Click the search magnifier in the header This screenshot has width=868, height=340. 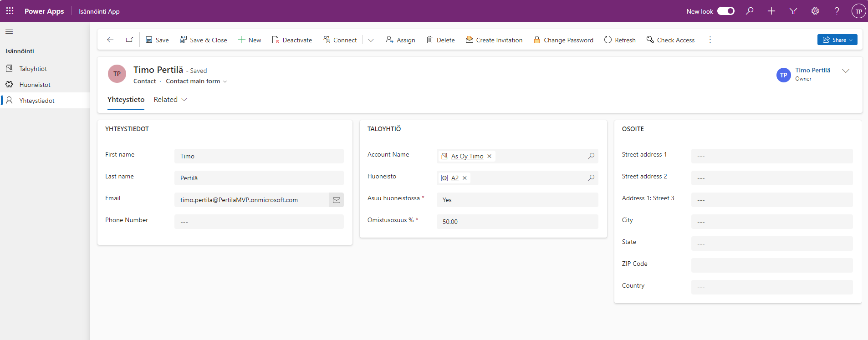[750, 11]
